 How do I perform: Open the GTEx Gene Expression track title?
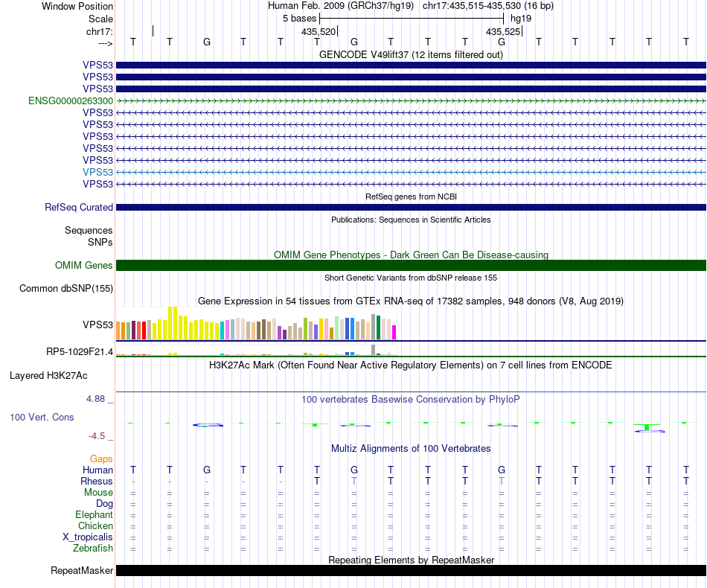tap(411, 301)
